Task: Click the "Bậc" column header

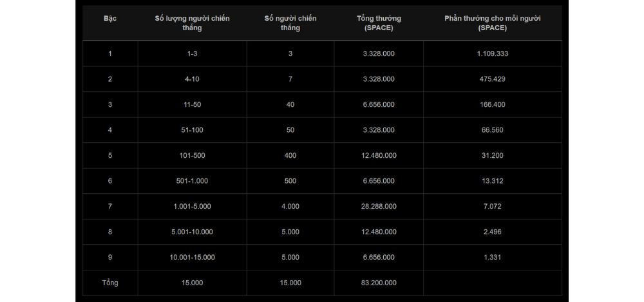Action: [110, 19]
